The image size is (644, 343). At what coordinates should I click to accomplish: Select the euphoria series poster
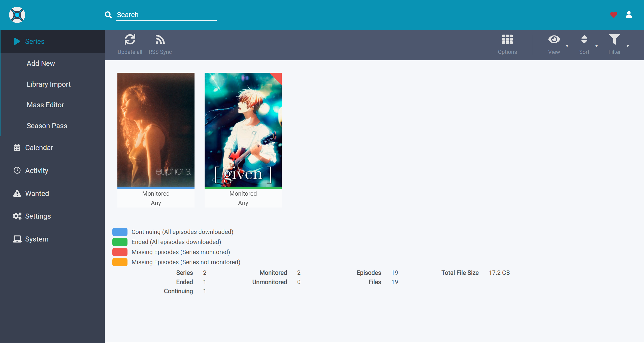(156, 130)
